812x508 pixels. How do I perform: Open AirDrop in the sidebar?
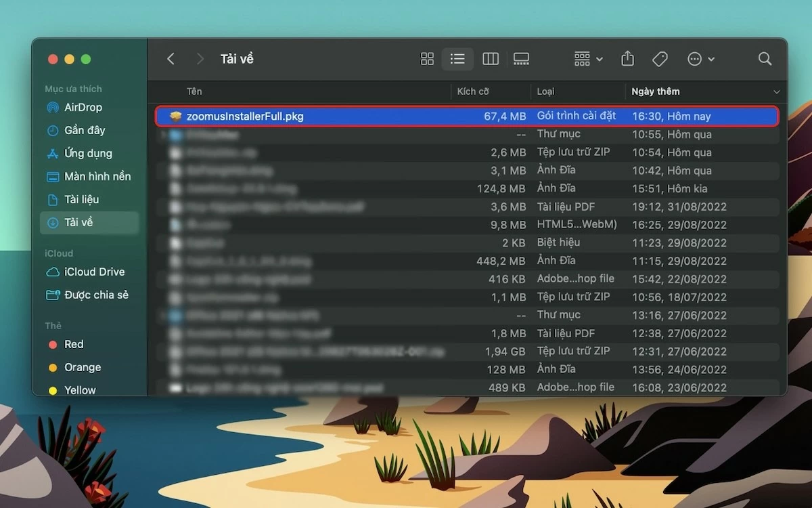(83, 107)
